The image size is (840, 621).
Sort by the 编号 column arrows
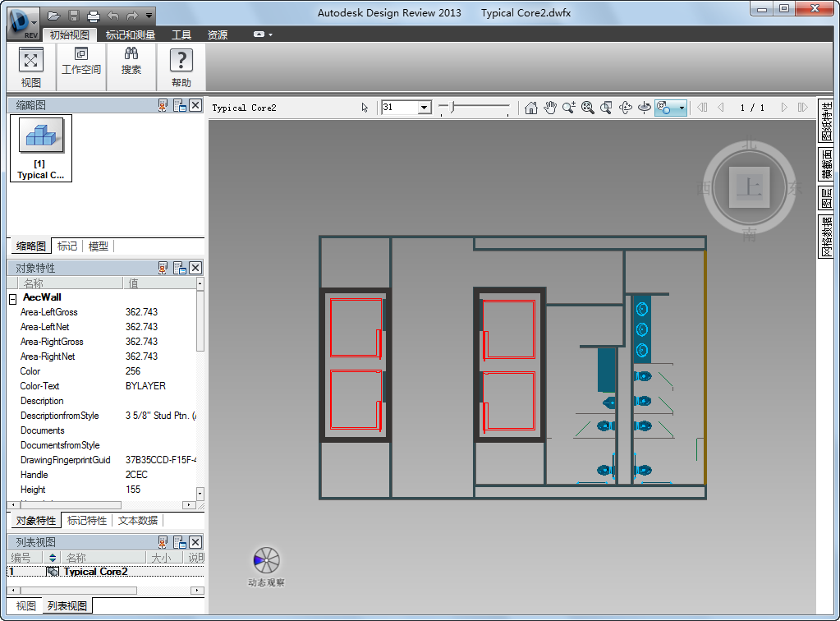(53, 558)
